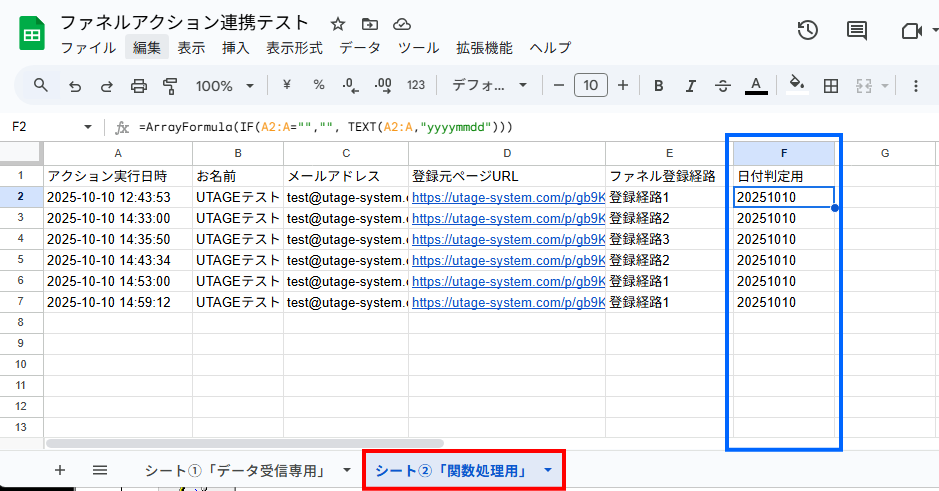This screenshot has width=939, height=491.
Task: Click the undo arrow icon
Action: pyautogui.click(x=75, y=86)
